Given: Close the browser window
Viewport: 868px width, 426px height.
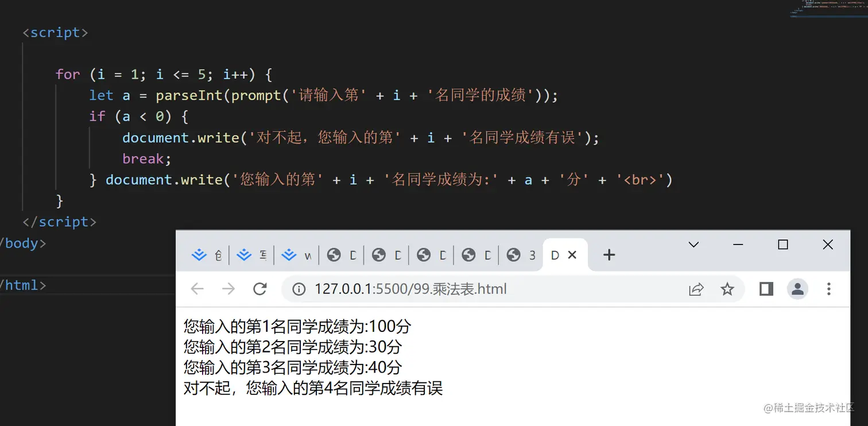Looking at the screenshot, I should coord(827,245).
